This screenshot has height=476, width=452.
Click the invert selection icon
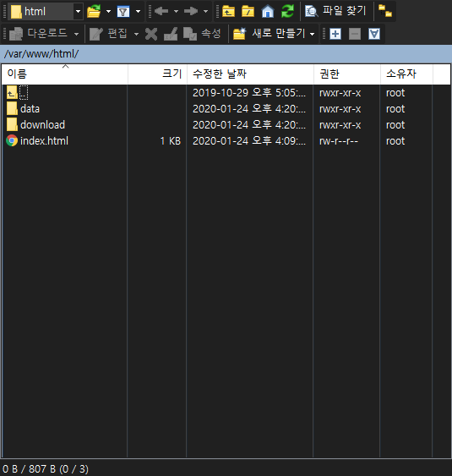point(374,34)
